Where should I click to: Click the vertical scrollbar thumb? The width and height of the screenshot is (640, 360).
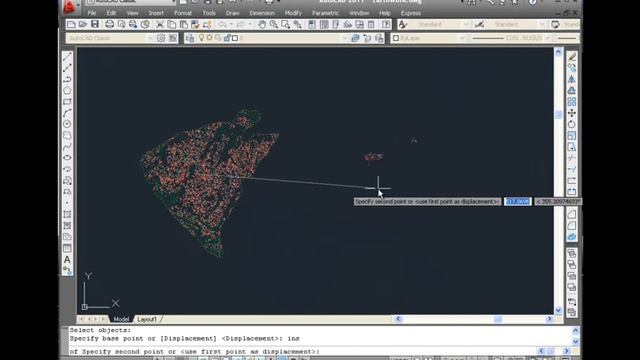click(x=558, y=114)
